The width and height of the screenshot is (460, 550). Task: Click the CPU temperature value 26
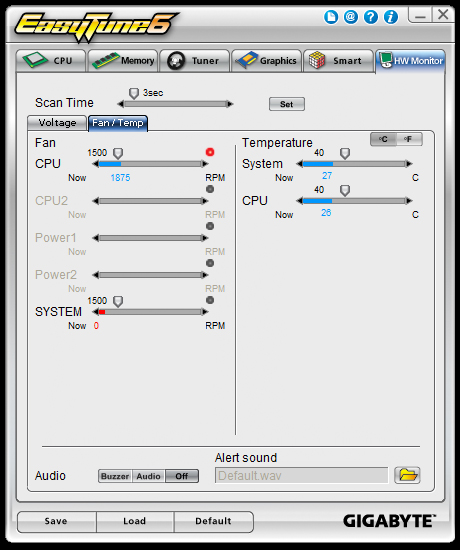pyautogui.click(x=326, y=213)
